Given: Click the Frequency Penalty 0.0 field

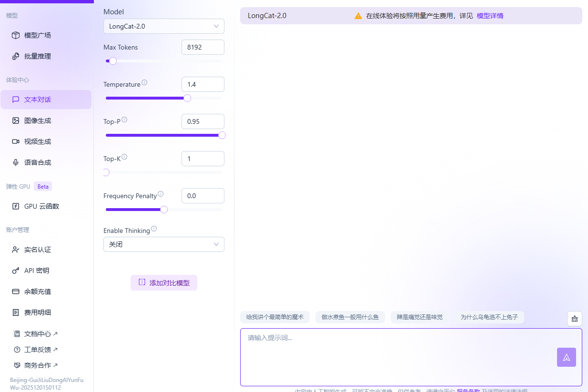Looking at the screenshot, I should (x=203, y=196).
